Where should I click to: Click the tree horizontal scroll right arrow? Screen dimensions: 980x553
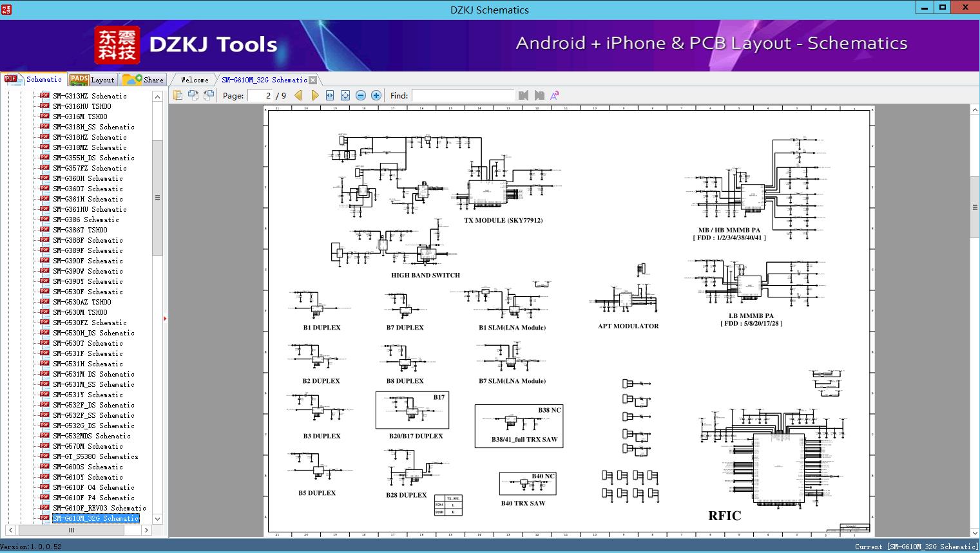[146, 530]
